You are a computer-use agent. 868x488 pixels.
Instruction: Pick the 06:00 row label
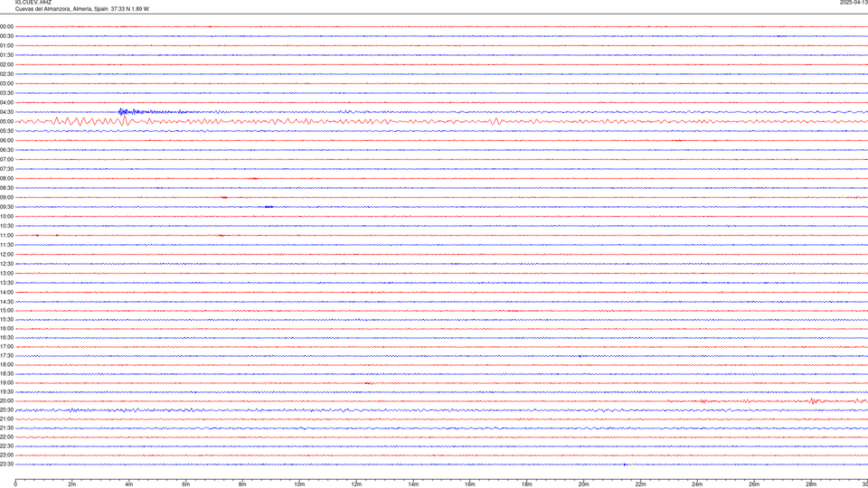point(6,141)
